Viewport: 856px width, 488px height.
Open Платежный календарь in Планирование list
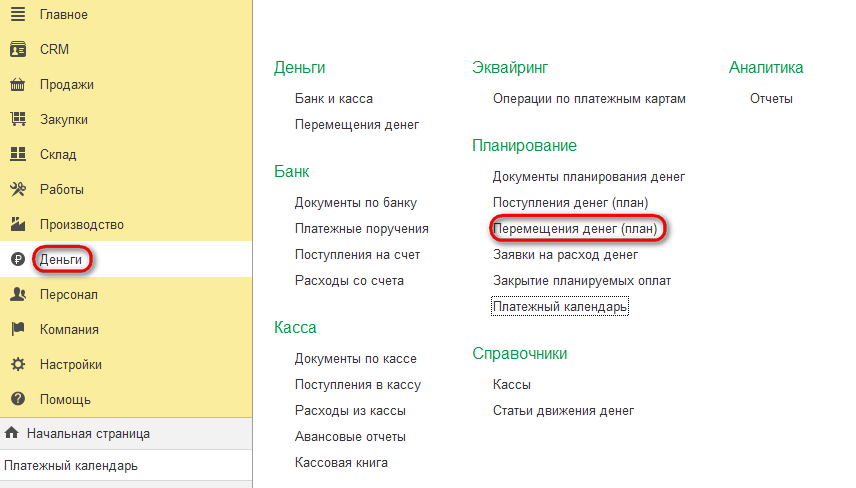[x=560, y=306]
